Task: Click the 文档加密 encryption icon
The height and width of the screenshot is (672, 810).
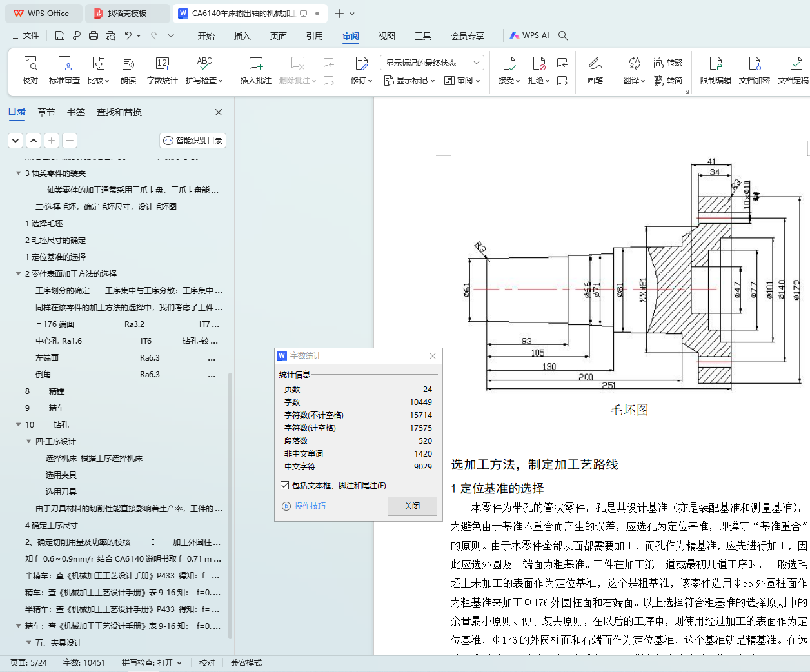Action: coord(755,70)
